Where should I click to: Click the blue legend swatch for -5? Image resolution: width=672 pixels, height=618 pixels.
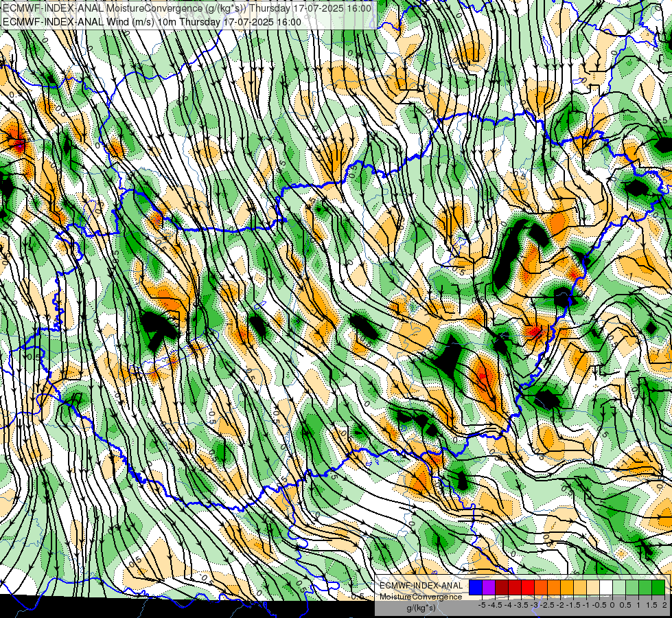pyautogui.click(x=476, y=588)
